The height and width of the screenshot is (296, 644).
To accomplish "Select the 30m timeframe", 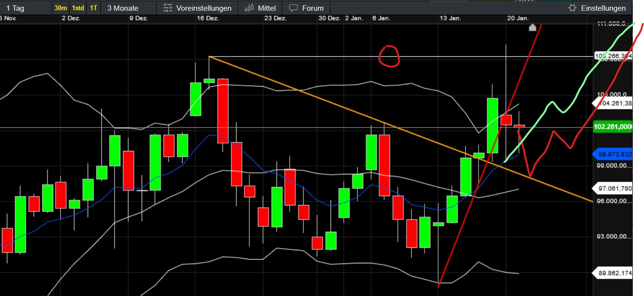I will point(61,8).
